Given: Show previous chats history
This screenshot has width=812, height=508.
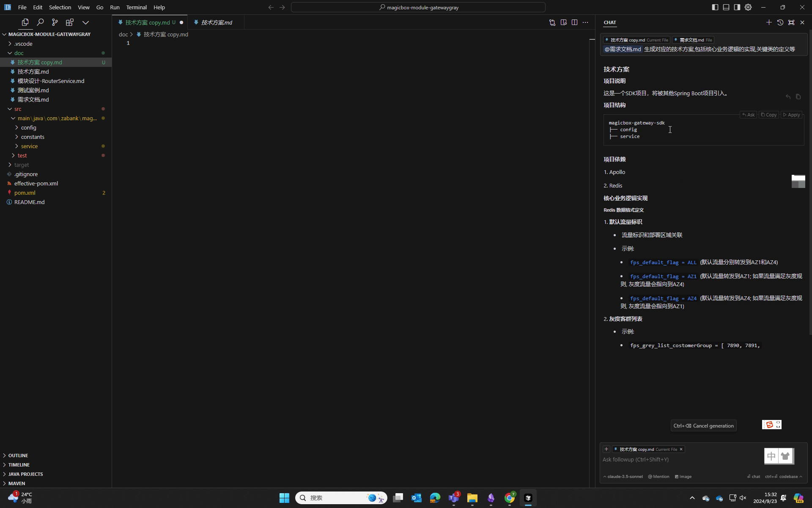Looking at the screenshot, I should pos(780,22).
